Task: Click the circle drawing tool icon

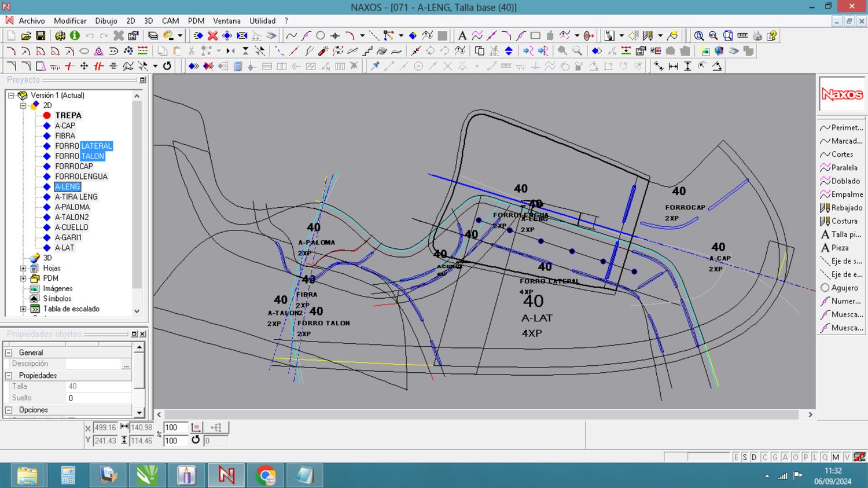Action: coord(320,36)
